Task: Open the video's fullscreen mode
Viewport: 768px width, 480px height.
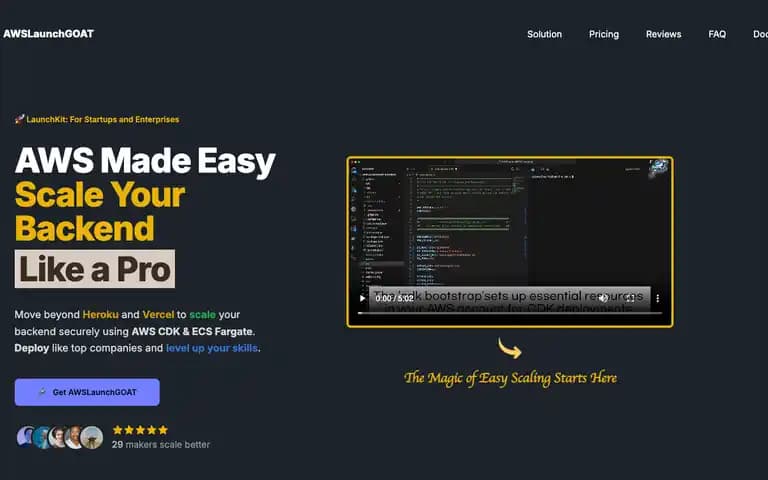Action: pyautogui.click(x=630, y=298)
